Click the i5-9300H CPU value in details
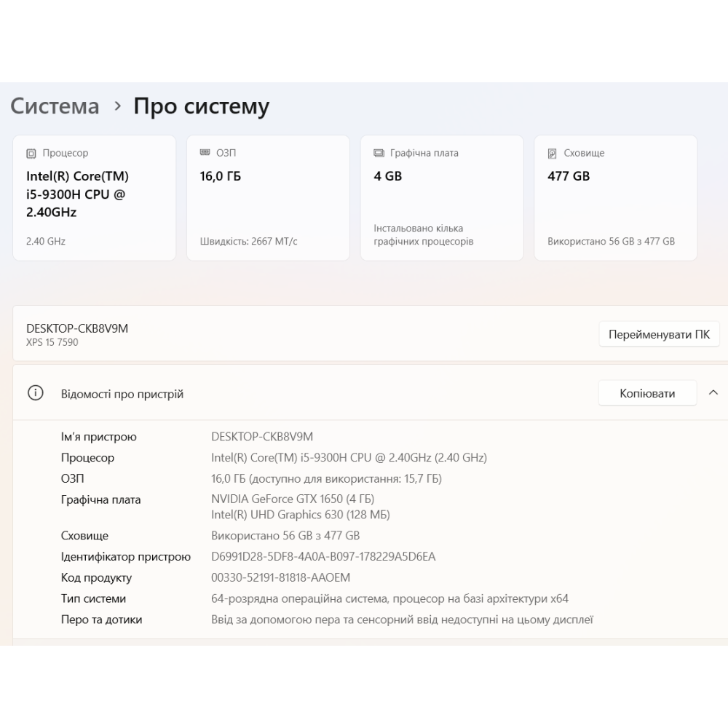The image size is (728, 728). [349, 457]
